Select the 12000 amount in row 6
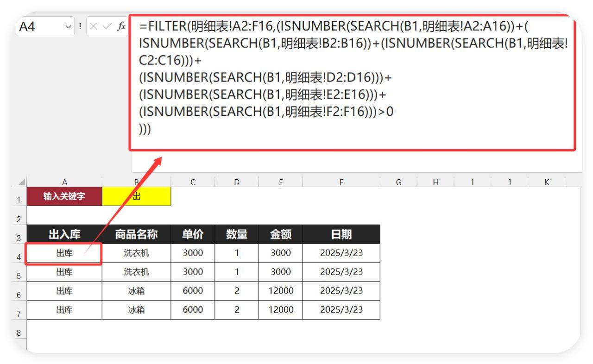Image resolution: width=593 pixels, height=364 pixels. [x=281, y=291]
